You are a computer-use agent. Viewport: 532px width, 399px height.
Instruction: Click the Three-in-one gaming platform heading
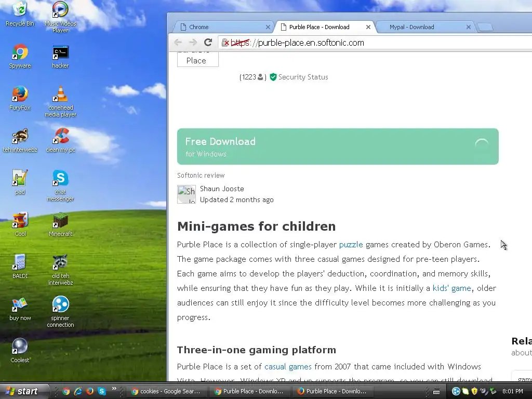pos(257,350)
